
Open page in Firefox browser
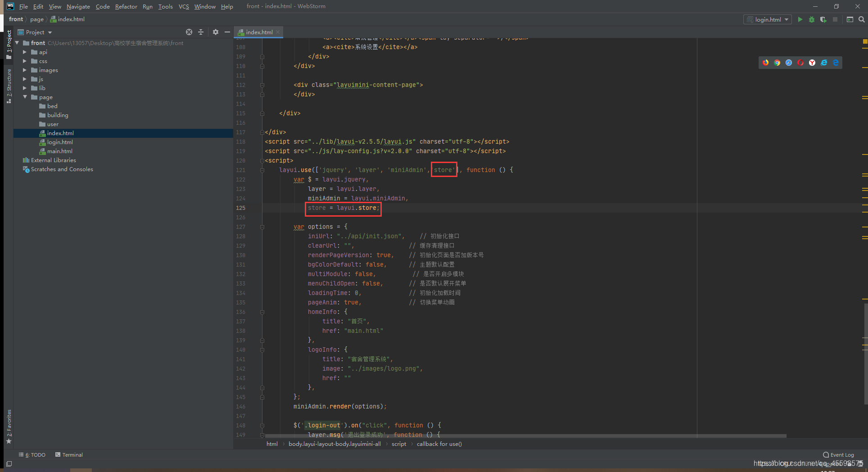pyautogui.click(x=765, y=63)
